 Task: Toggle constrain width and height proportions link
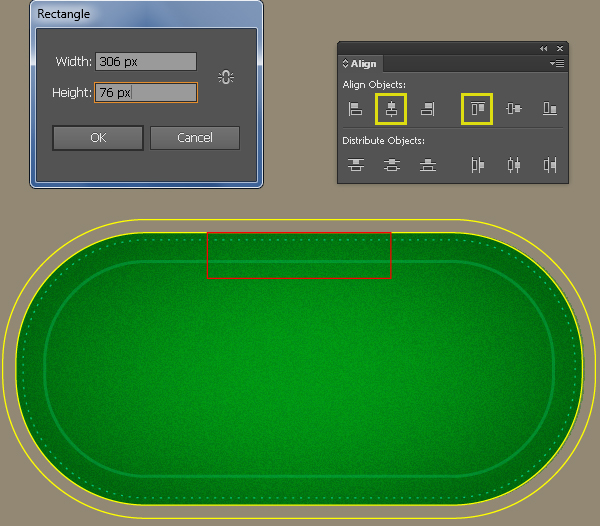pyautogui.click(x=226, y=77)
